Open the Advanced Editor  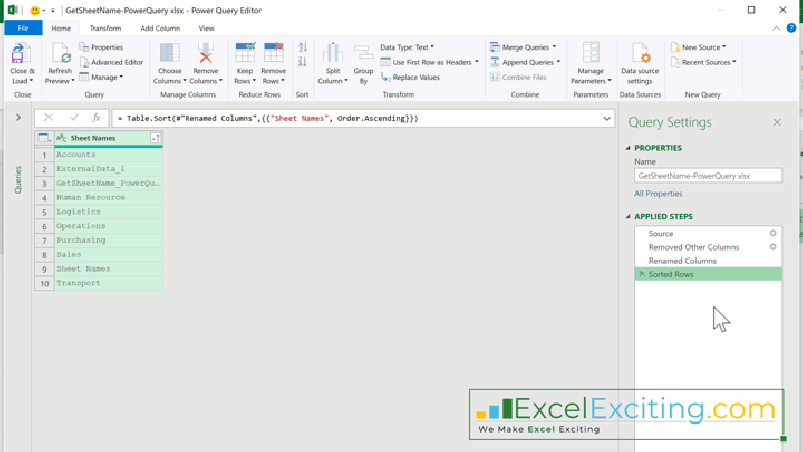pyautogui.click(x=111, y=62)
